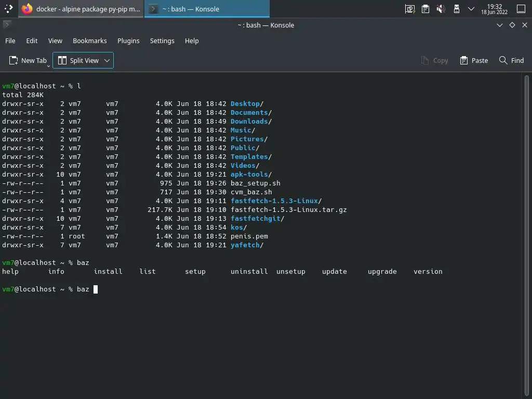Screen dimensions: 532x399
Task: Expand the New Tab dropdown arrow
Action: click(48, 66)
